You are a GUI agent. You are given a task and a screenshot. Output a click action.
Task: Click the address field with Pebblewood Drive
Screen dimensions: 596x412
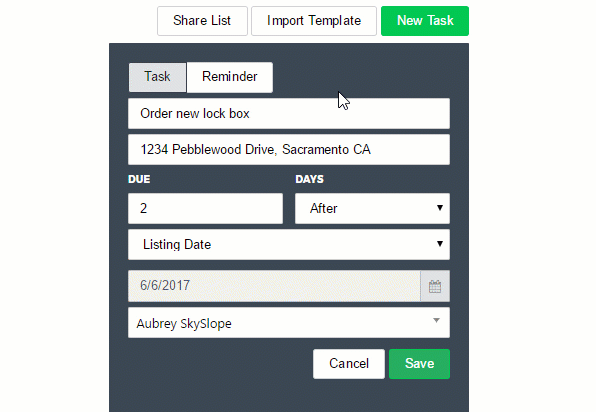pyautogui.click(x=289, y=150)
